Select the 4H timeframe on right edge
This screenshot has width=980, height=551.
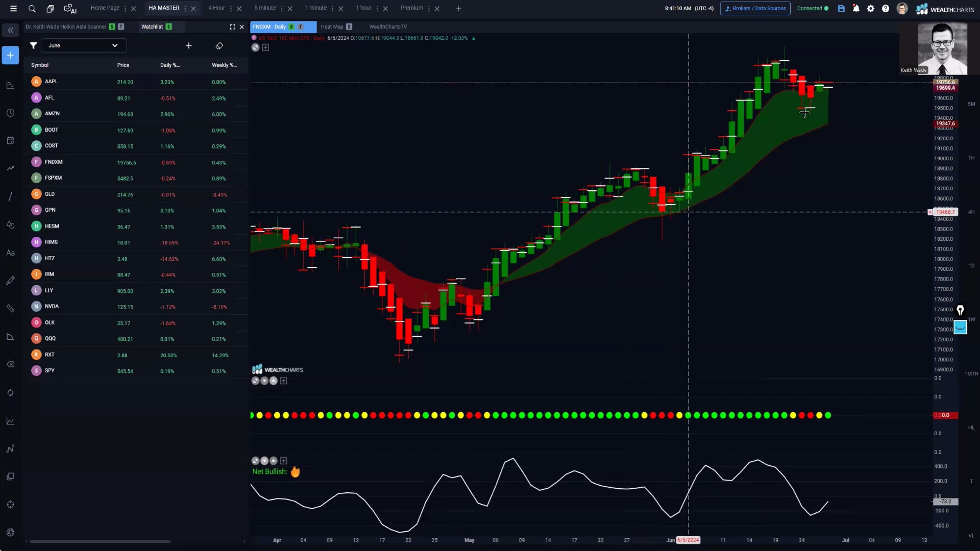coord(971,212)
